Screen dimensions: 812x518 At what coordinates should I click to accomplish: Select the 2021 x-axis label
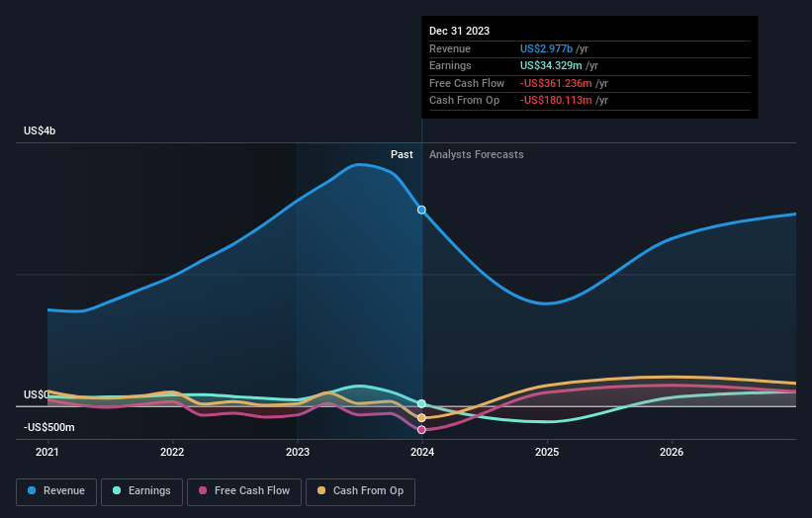tap(47, 452)
